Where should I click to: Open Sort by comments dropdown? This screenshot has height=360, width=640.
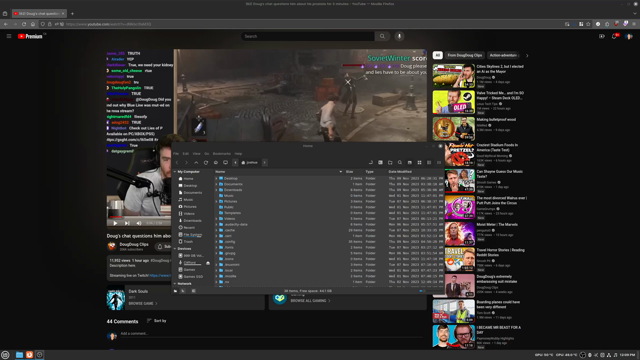click(x=157, y=321)
